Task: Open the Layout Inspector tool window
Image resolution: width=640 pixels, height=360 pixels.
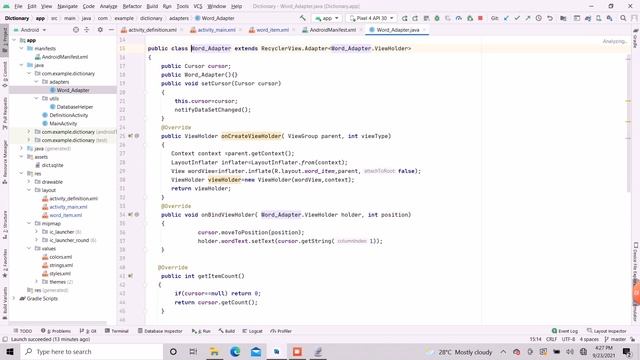Action: (x=607, y=331)
